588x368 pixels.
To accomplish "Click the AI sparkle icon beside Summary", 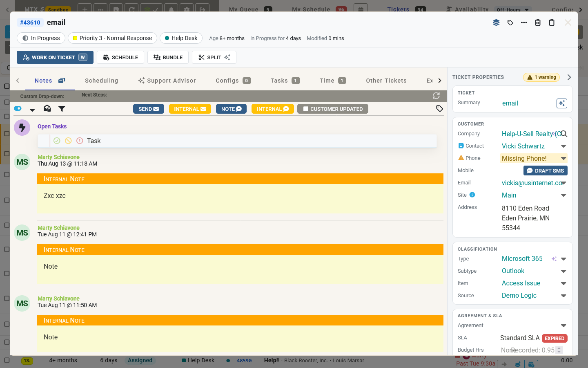I will (562, 103).
